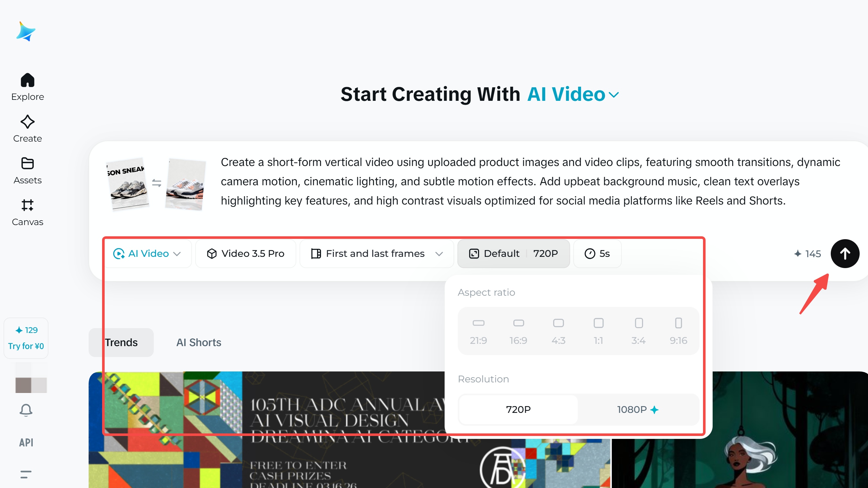Open the Canvas icon in sidebar
Image resolution: width=868 pixels, height=488 pixels.
point(27,205)
